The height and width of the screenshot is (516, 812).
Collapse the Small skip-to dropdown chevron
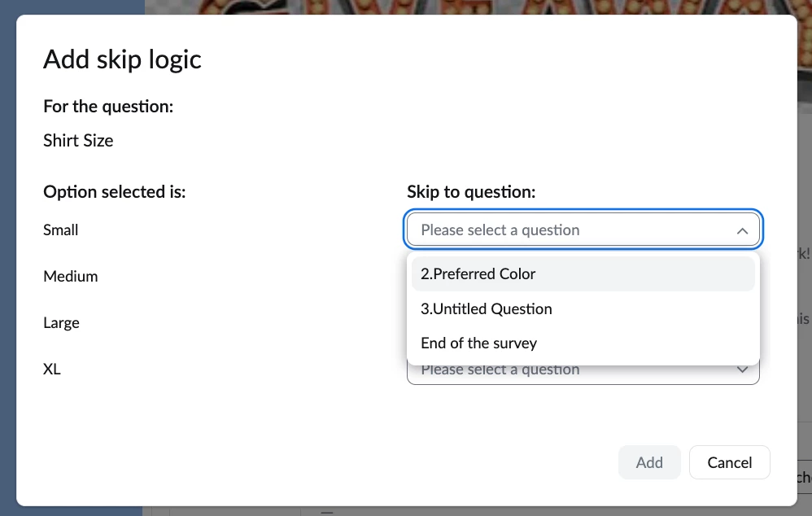[742, 231]
